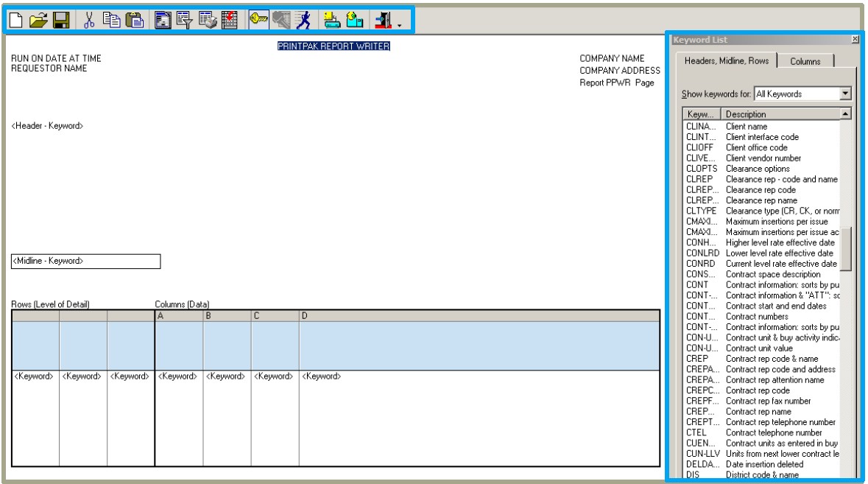The width and height of the screenshot is (868, 484).
Task: Select Higher level rate effective date
Action: [762, 242]
